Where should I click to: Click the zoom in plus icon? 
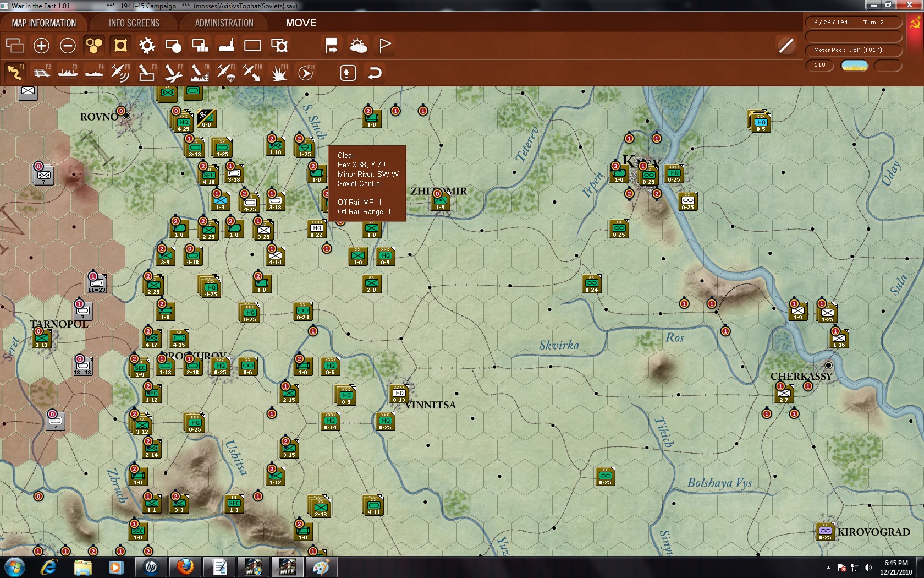tap(41, 46)
